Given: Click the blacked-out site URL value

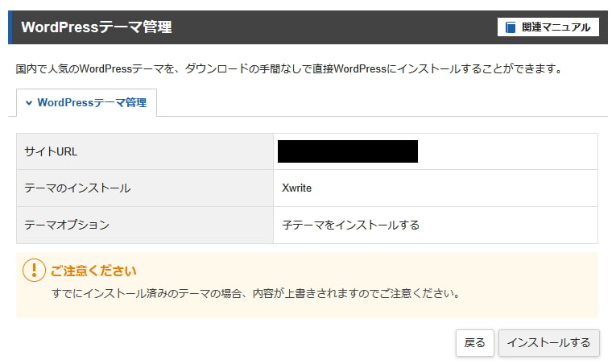Looking at the screenshot, I should coord(347,151).
